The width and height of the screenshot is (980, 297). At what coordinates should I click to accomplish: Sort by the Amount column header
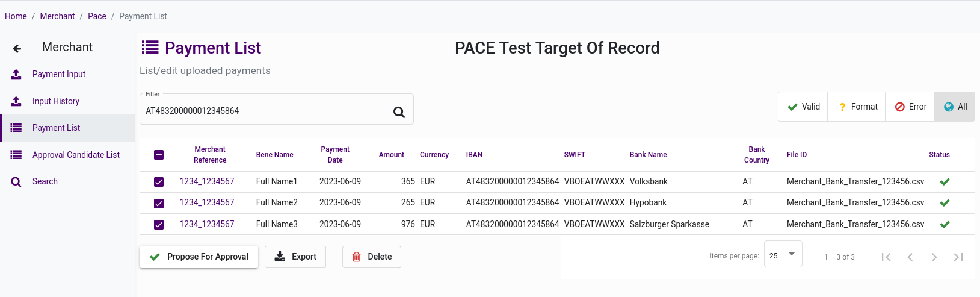tap(391, 155)
